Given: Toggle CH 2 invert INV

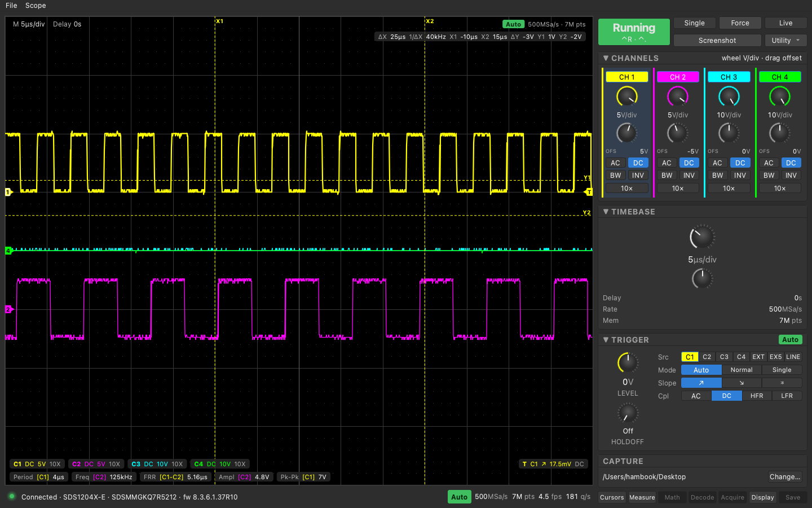Looking at the screenshot, I should tap(689, 176).
